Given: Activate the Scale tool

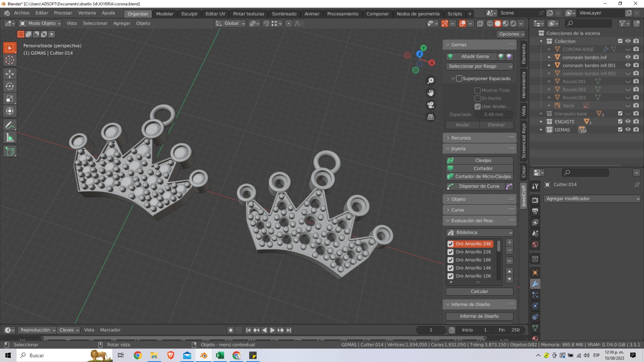Looking at the screenshot, I should pyautogui.click(x=10, y=99).
